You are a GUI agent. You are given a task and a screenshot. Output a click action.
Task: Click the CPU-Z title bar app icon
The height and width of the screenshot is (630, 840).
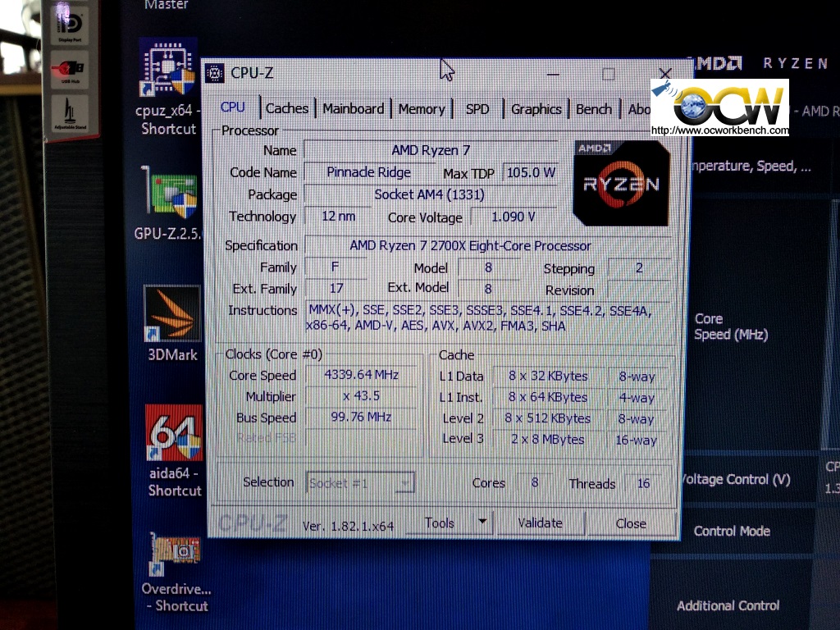click(215, 73)
